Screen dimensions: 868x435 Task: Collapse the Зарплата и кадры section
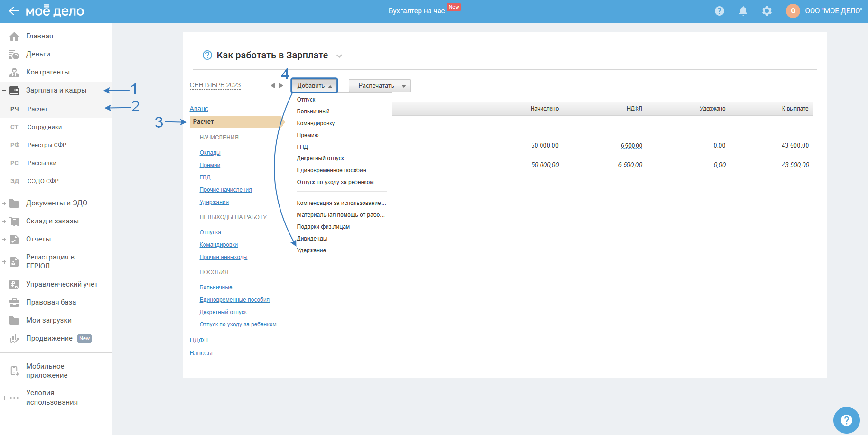click(x=4, y=91)
